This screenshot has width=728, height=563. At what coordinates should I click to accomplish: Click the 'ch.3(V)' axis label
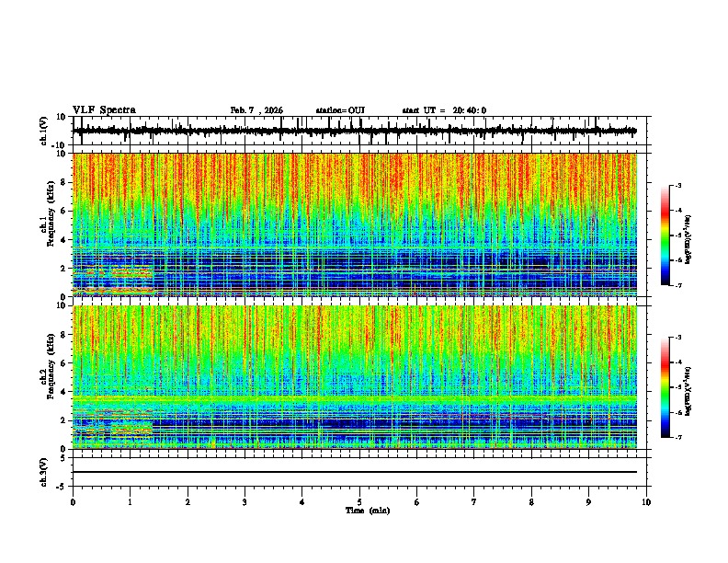(44, 472)
